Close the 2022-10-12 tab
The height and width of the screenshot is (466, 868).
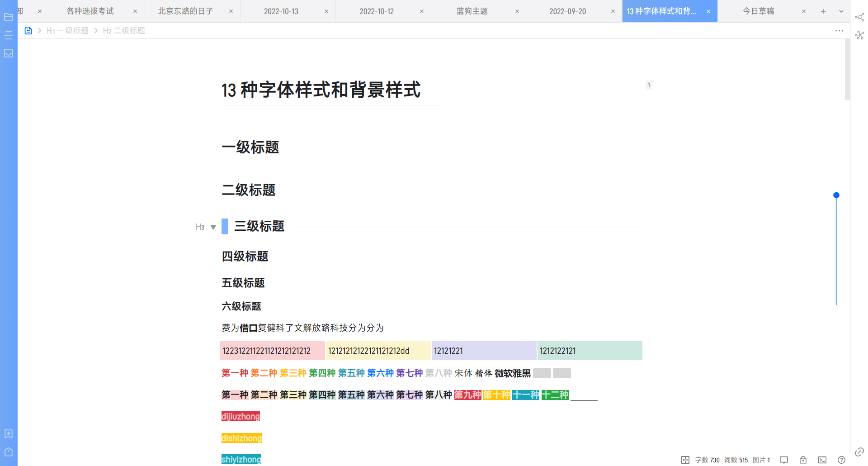(422, 11)
